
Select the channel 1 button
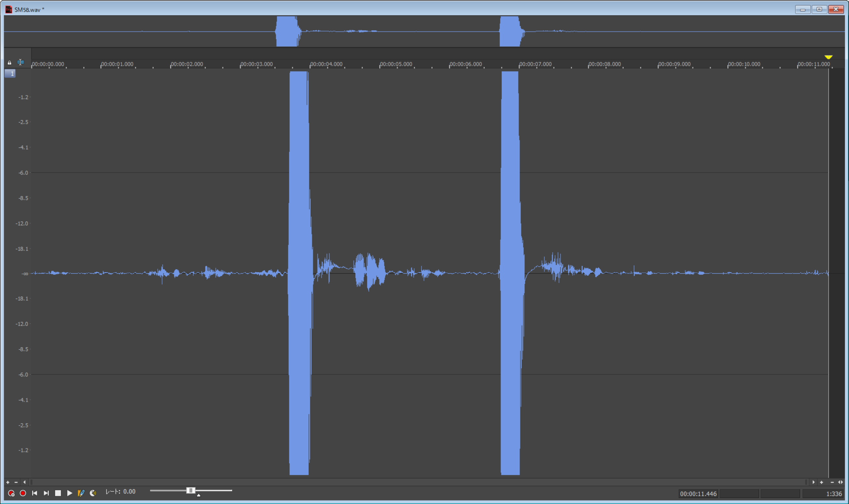tap(10, 73)
